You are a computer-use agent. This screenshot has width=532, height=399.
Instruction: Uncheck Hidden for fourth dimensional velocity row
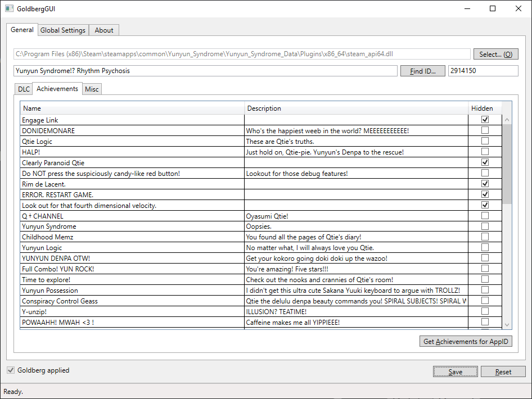[485, 205]
